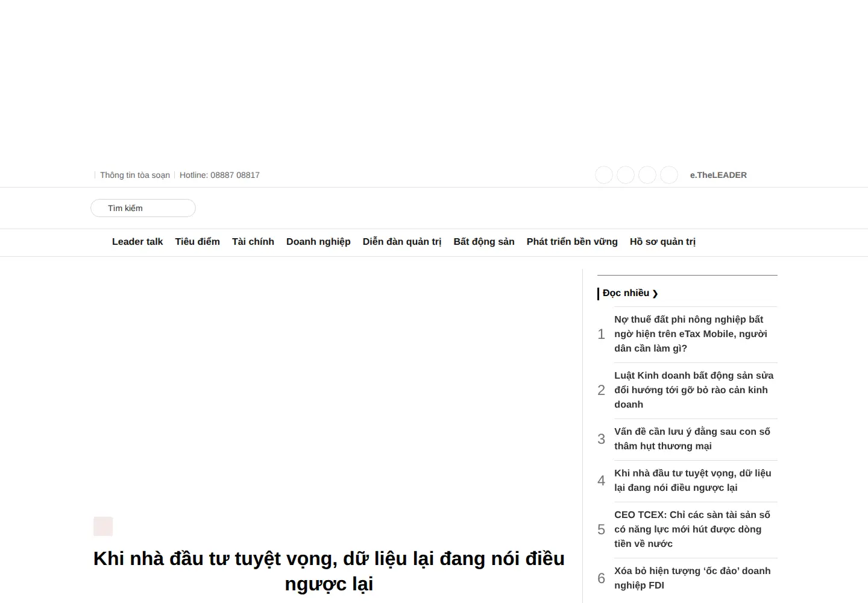Expand the Đọc nhiều section chevron

(x=655, y=294)
